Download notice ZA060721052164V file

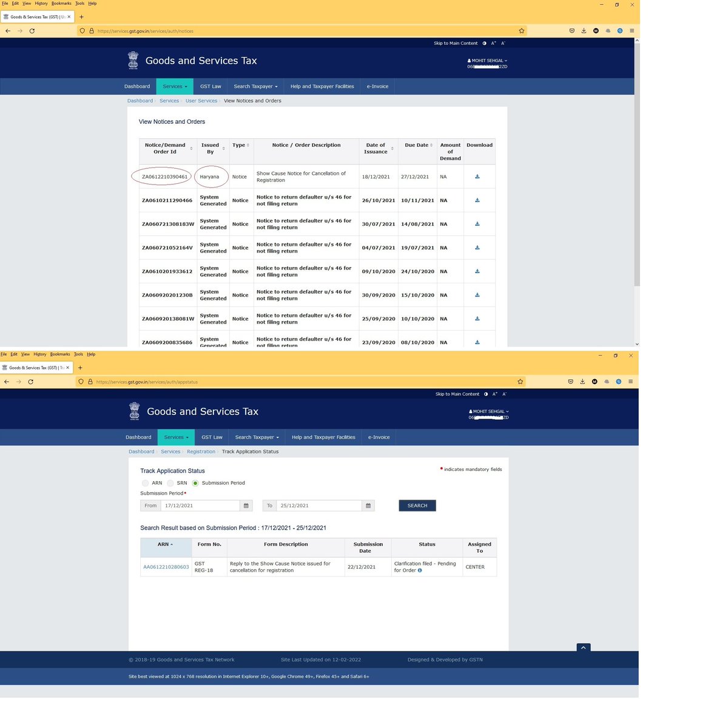tap(477, 248)
